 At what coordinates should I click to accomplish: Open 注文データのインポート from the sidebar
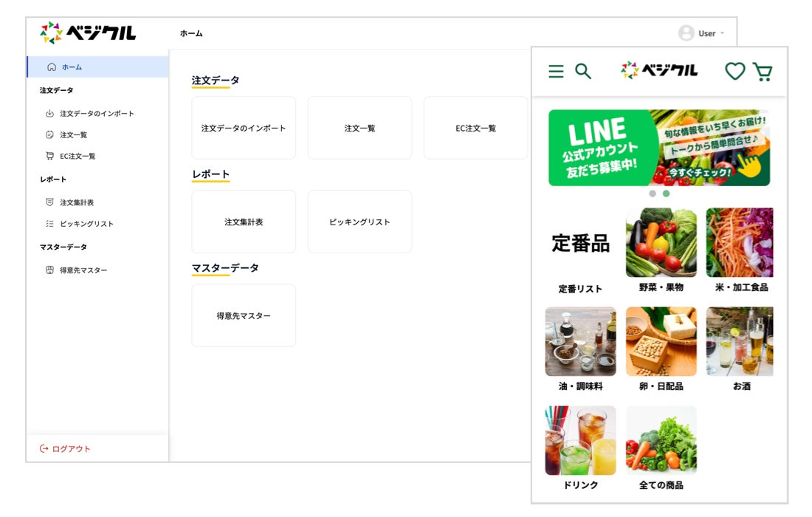pyautogui.click(x=97, y=114)
